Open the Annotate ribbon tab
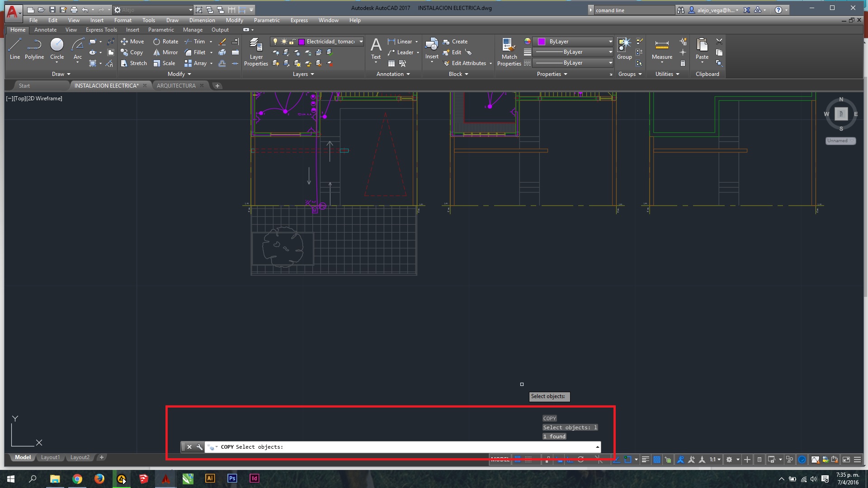Screen dimensions: 868x488 tap(45, 30)
